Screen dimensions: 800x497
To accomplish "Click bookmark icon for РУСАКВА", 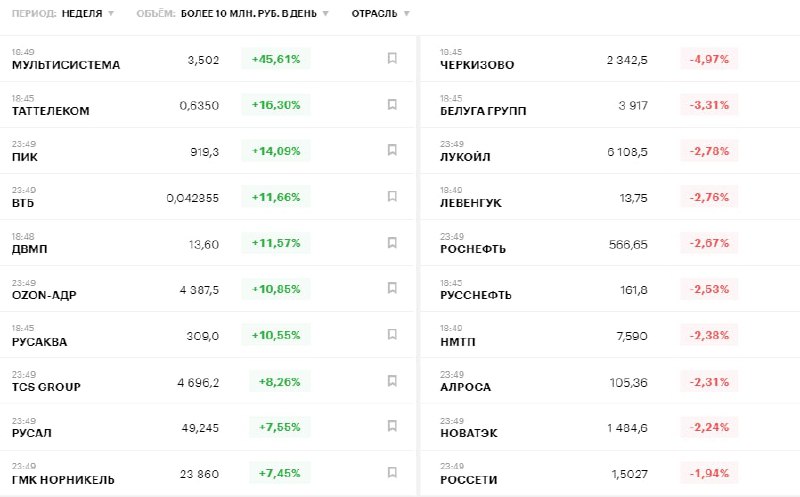I will 392,334.
